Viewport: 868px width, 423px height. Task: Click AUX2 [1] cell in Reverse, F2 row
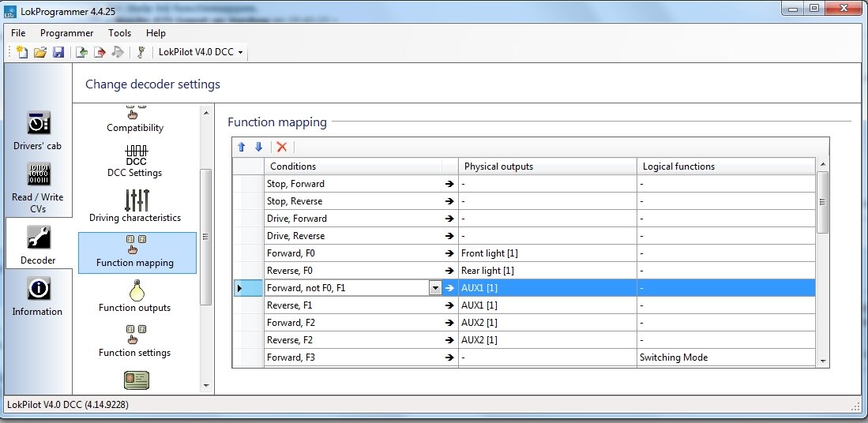click(x=547, y=340)
